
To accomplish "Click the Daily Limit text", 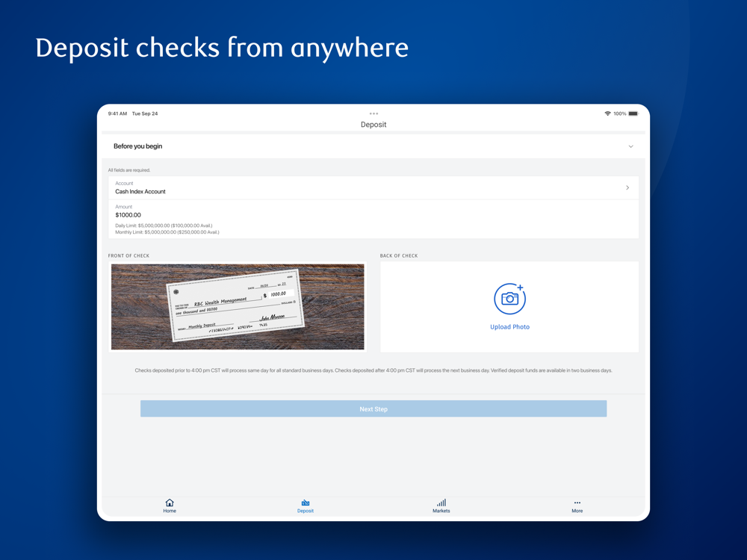I will point(164,225).
